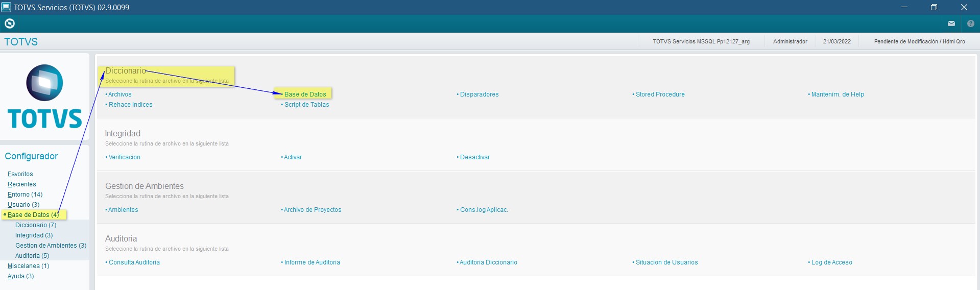Open Mantenim. de Help routine
The width and height of the screenshot is (980, 290).
838,94
